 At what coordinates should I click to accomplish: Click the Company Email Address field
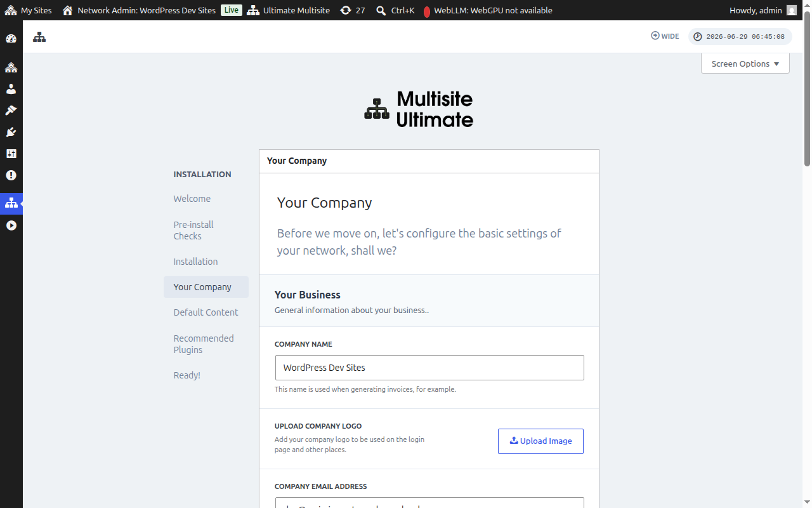pos(429,503)
